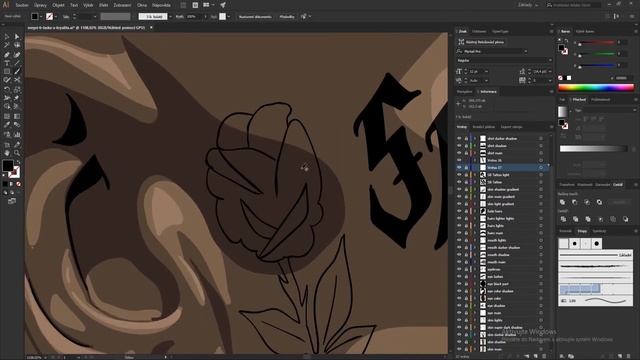
Task: Click Pathfinder Unite shape mode icon
Action: [562, 202]
